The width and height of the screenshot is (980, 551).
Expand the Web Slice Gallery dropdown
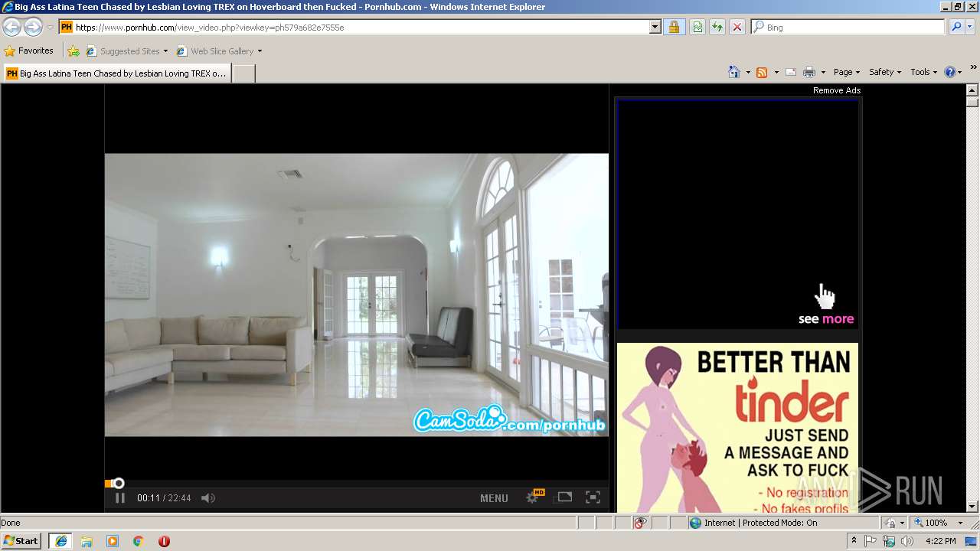point(260,51)
